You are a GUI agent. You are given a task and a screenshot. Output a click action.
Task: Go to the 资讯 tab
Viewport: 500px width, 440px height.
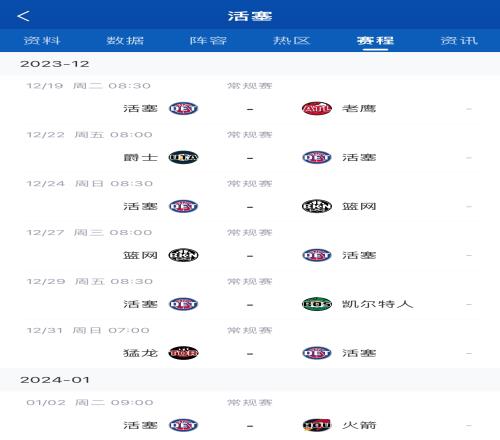[459, 41]
